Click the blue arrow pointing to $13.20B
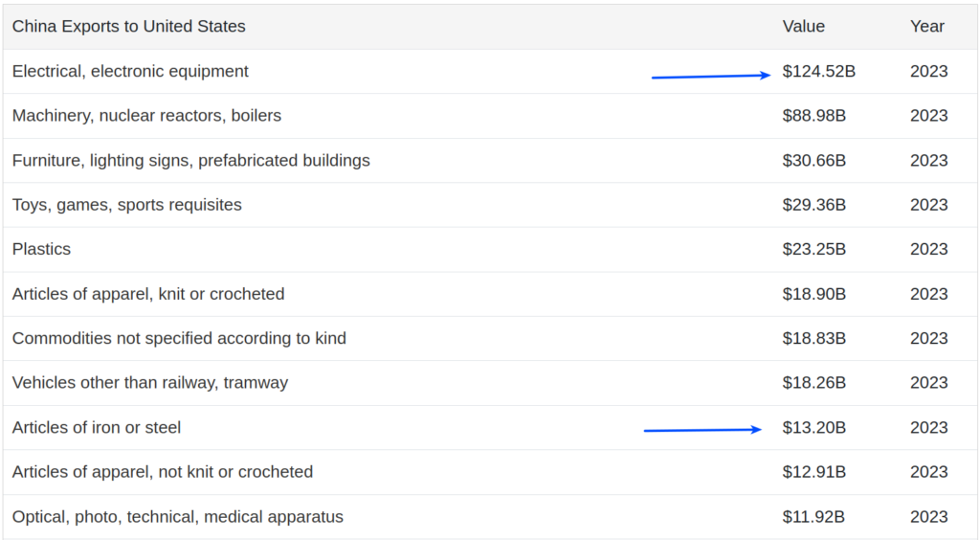 [702, 430]
